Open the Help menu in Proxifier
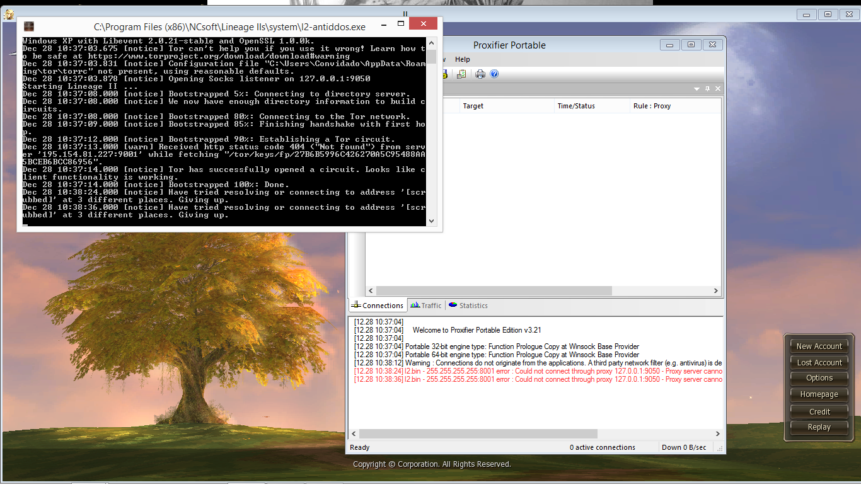Image resolution: width=861 pixels, height=504 pixels. coord(462,59)
